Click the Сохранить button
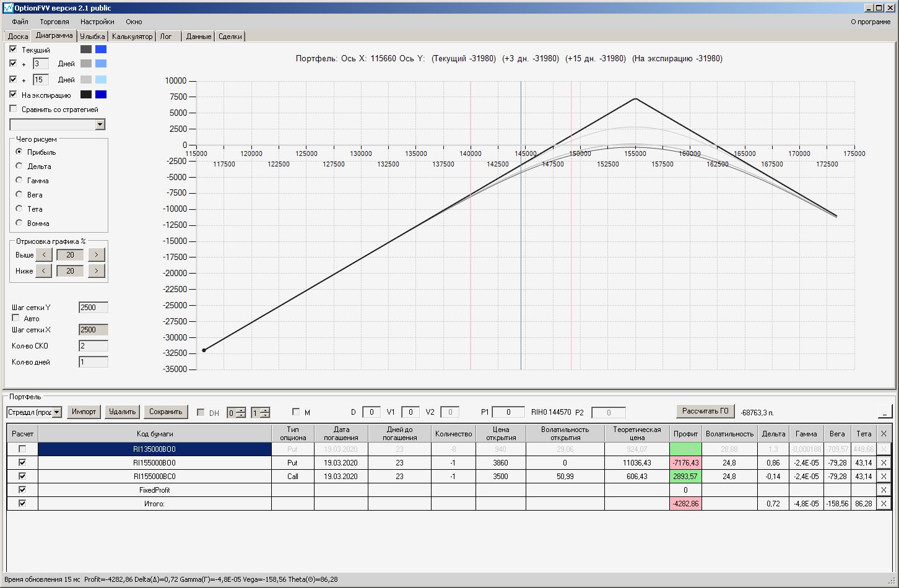This screenshot has width=899, height=588. click(165, 412)
